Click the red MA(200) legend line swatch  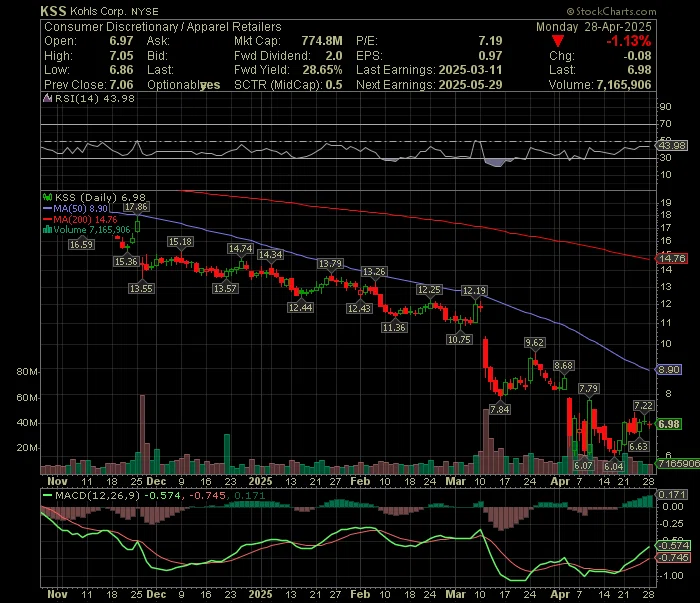point(47,220)
